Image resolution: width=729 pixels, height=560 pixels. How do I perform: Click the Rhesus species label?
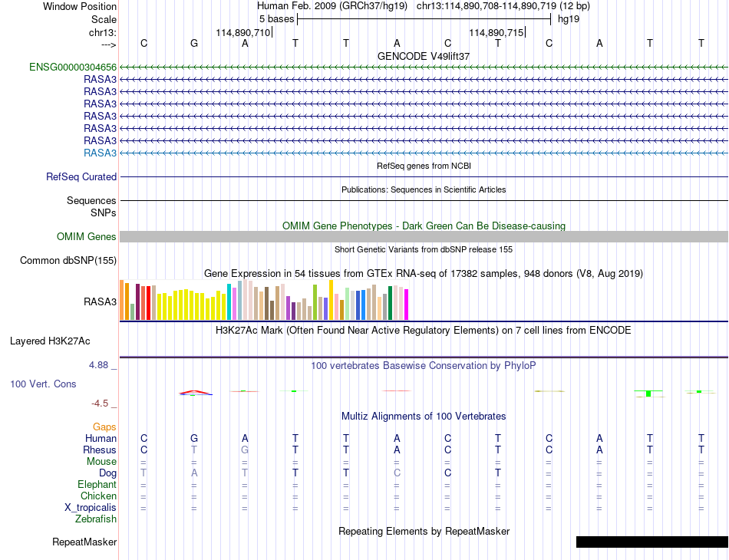[x=100, y=450]
